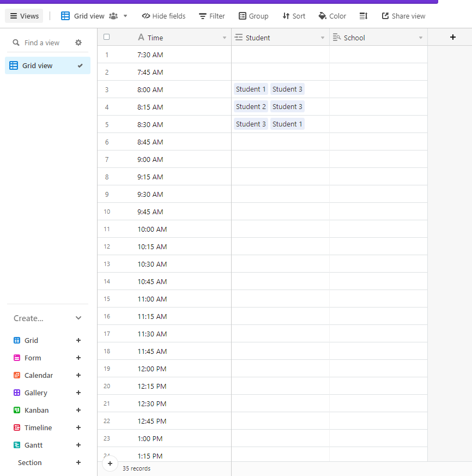This screenshot has width=472, height=476.
Task: Click the Kanban label in Create list
Action: click(37, 411)
